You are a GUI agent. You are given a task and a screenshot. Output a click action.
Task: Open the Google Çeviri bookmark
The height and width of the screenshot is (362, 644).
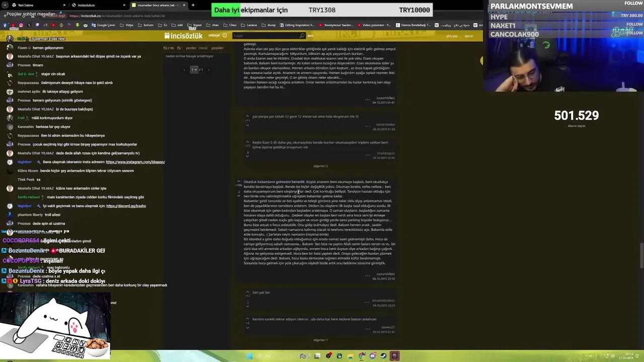click(x=103, y=25)
